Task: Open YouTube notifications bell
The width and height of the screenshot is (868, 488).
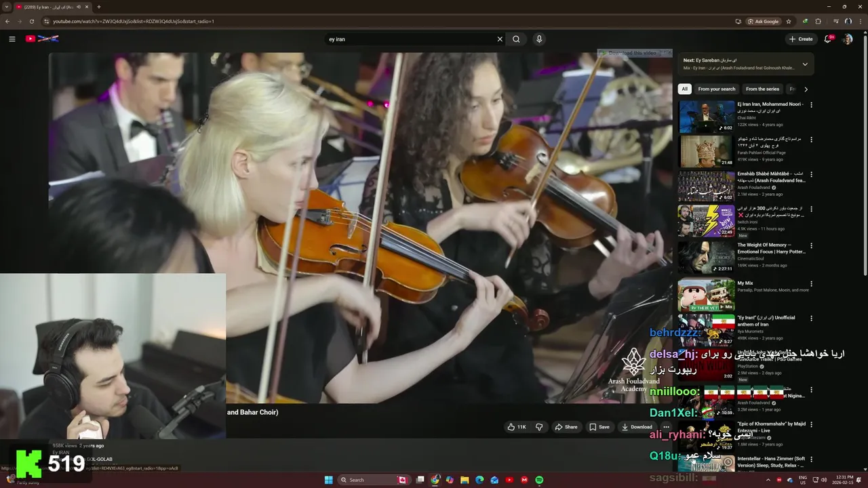Action: [828, 39]
